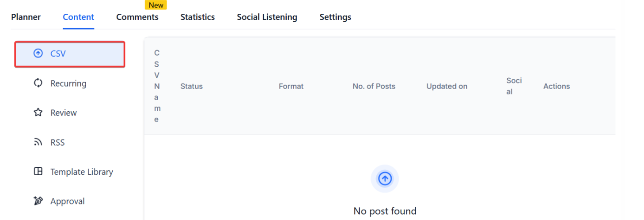
Task: Click the upload icon above No post found
Action: coord(385,179)
